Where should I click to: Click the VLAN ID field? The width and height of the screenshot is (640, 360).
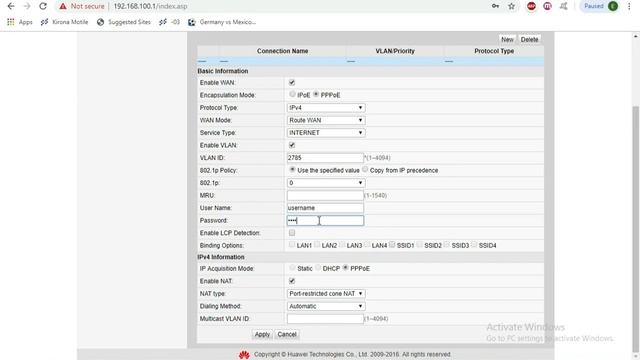click(x=325, y=158)
